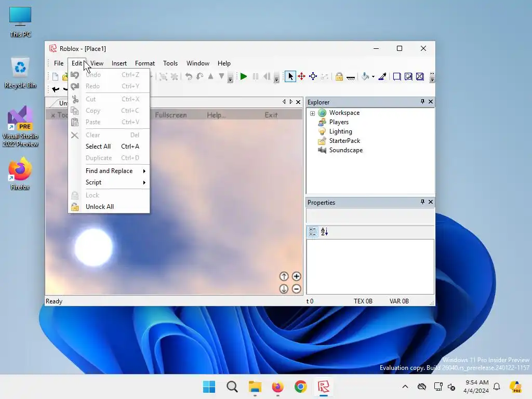Click the black Back arrow icon
The image size is (532, 399).
56,89
